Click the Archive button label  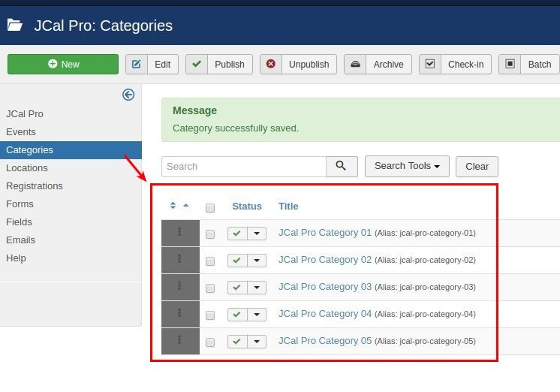pyautogui.click(x=389, y=65)
